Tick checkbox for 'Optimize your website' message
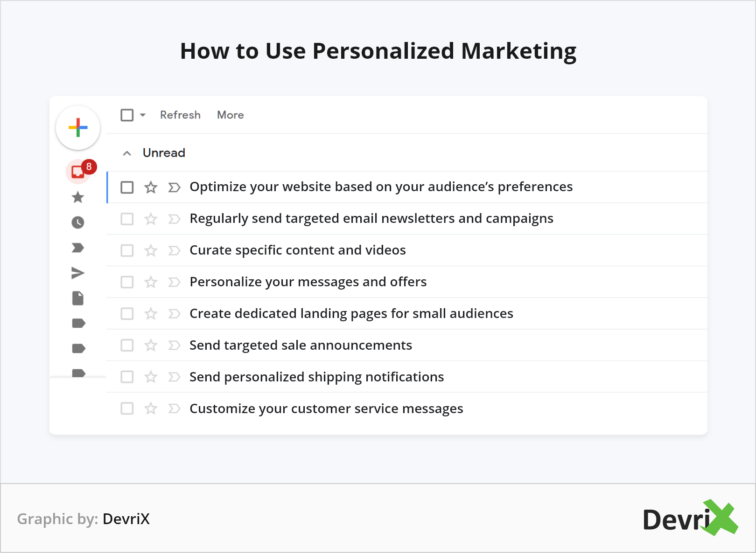 click(x=127, y=187)
